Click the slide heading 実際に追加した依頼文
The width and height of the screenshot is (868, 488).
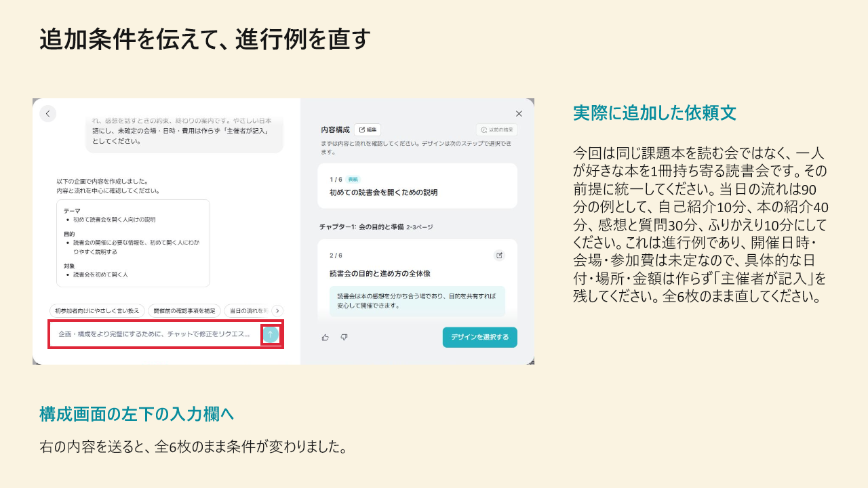point(654,113)
